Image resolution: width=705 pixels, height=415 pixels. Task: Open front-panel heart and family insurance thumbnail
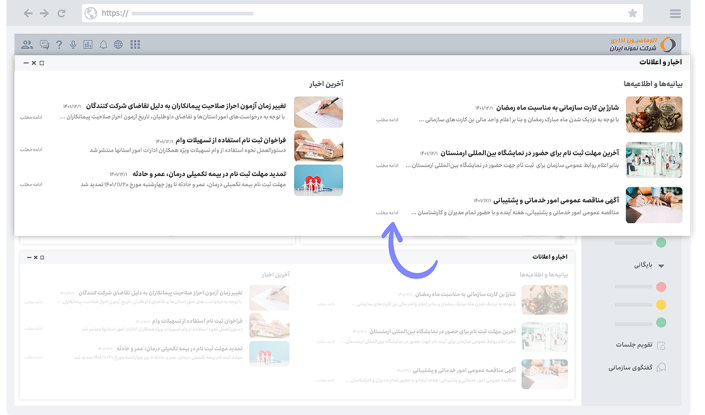(x=318, y=180)
